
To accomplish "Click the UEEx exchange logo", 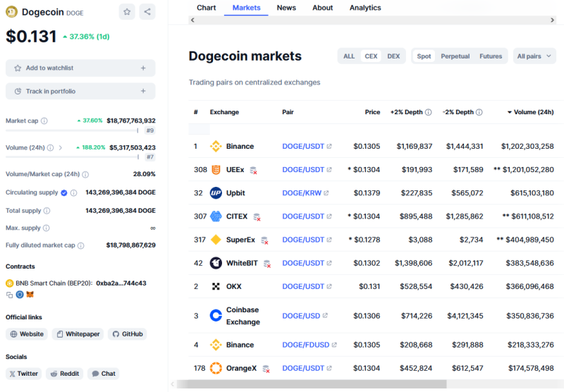I will click(x=216, y=170).
